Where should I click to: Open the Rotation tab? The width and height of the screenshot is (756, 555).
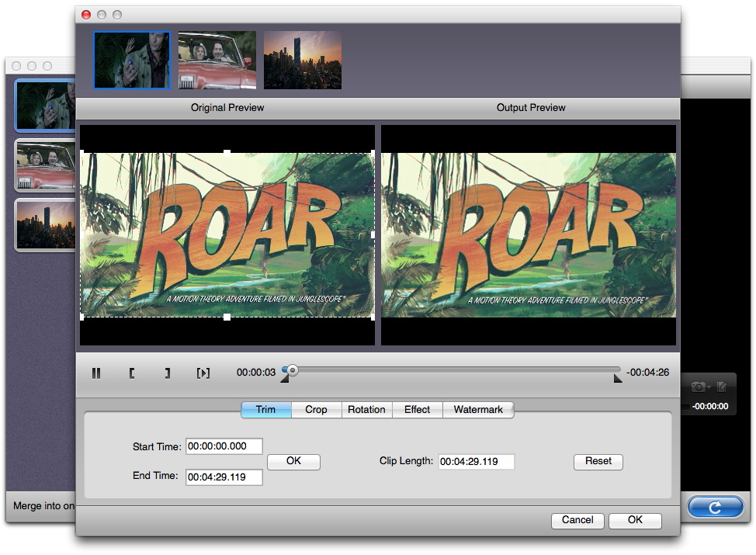pyautogui.click(x=366, y=409)
